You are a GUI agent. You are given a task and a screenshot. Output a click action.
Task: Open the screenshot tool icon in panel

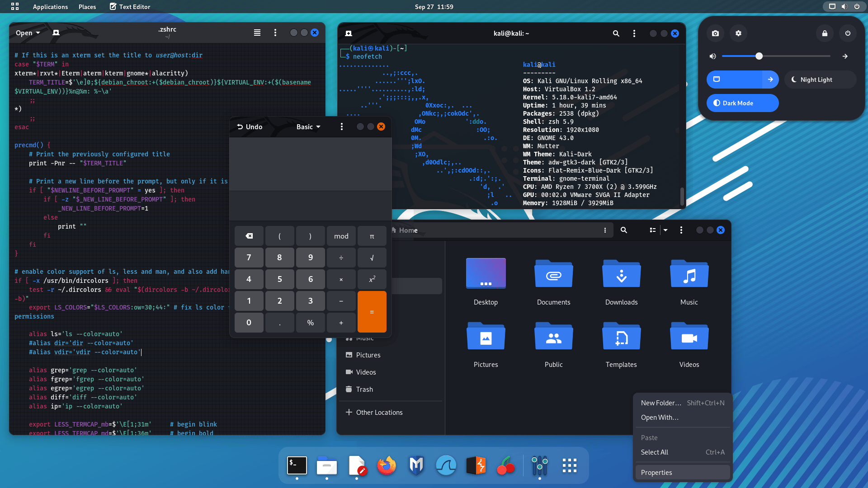[x=715, y=33]
